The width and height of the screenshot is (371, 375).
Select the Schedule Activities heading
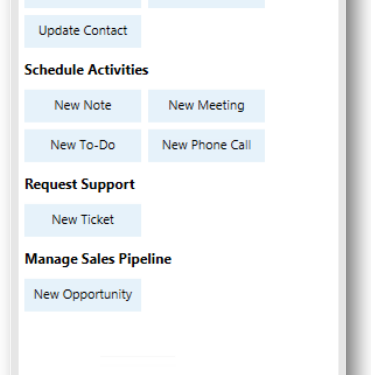(86, 70)
